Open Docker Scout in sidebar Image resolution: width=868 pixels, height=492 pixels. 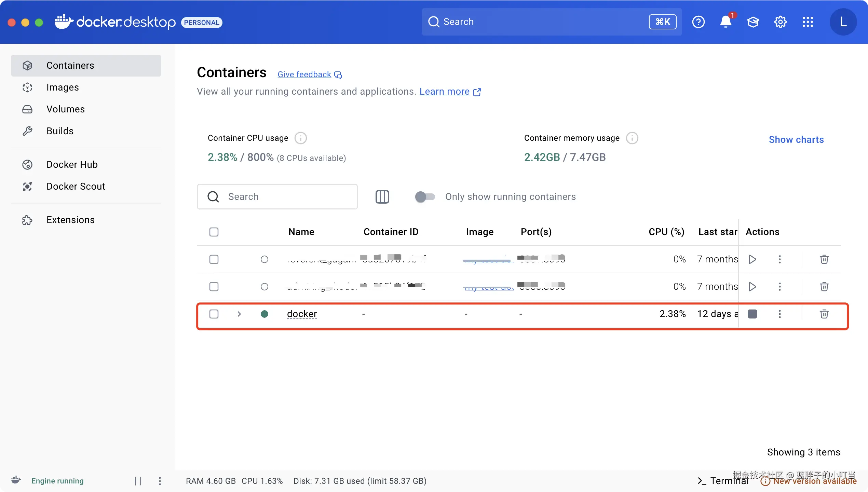pos(76,186)
